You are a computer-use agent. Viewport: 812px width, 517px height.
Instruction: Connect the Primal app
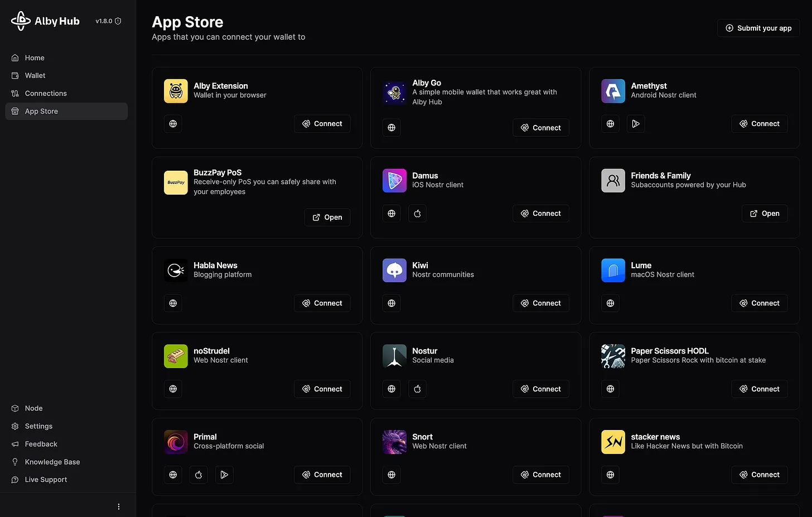coord(322,475)
